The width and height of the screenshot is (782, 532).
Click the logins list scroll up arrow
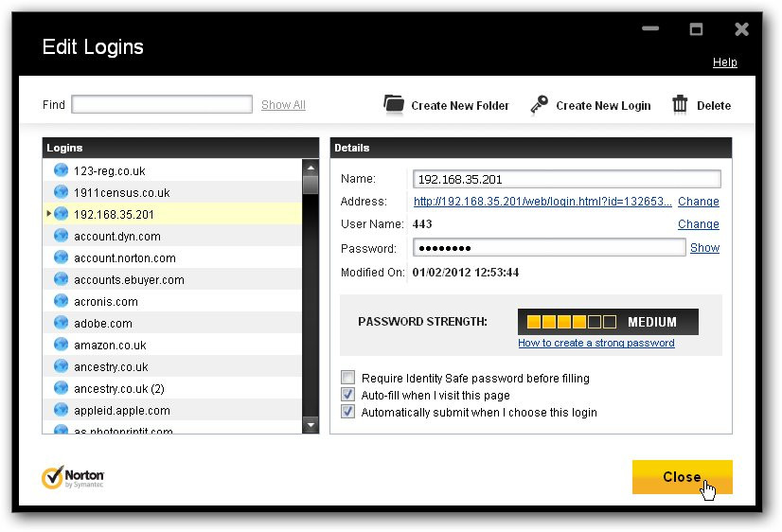tap(311, 168)
